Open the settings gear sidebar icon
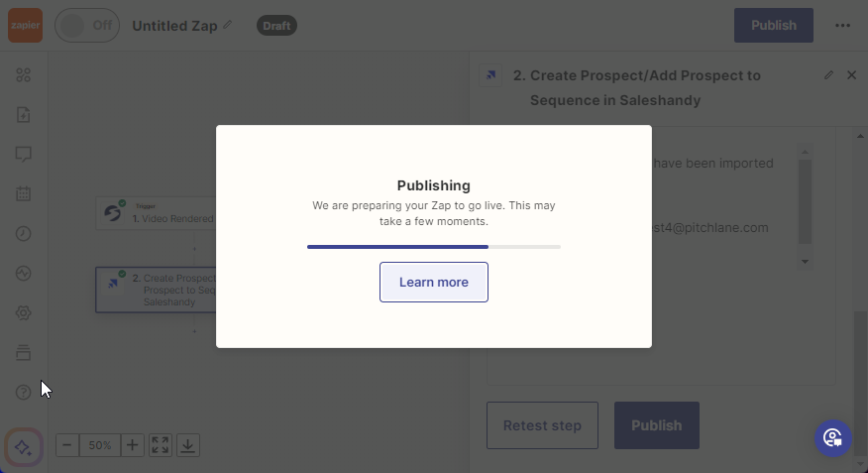Screen dimensions: 868x473 23,313
